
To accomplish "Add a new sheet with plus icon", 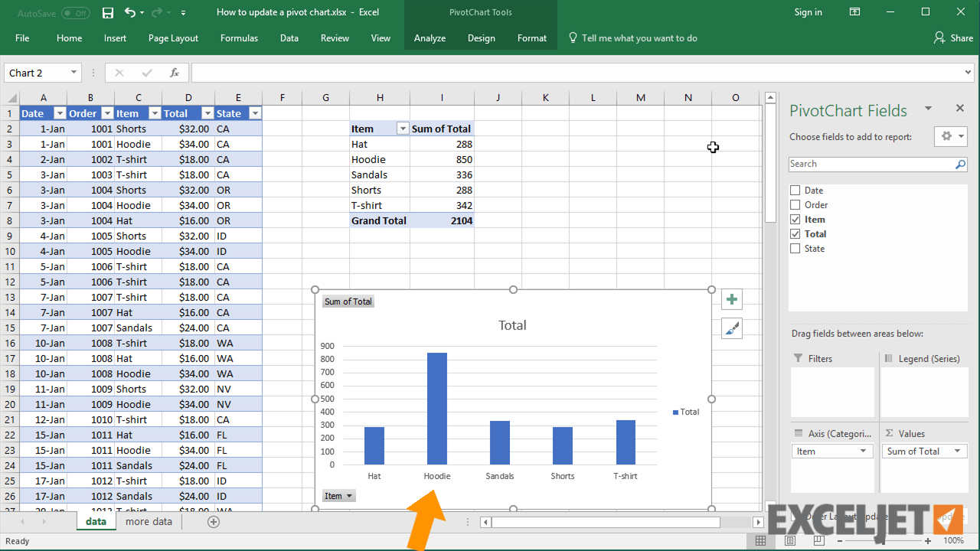I will [214, 522].
